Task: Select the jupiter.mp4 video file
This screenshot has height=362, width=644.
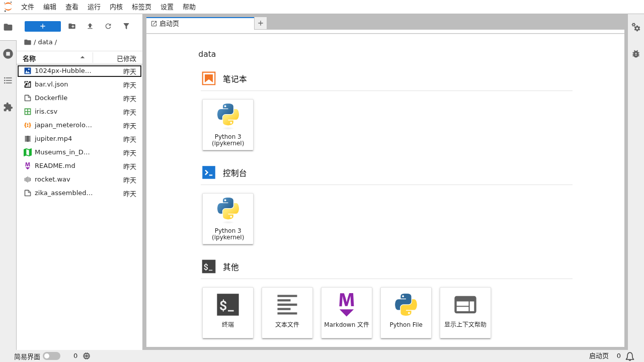Action: (79, 139)
